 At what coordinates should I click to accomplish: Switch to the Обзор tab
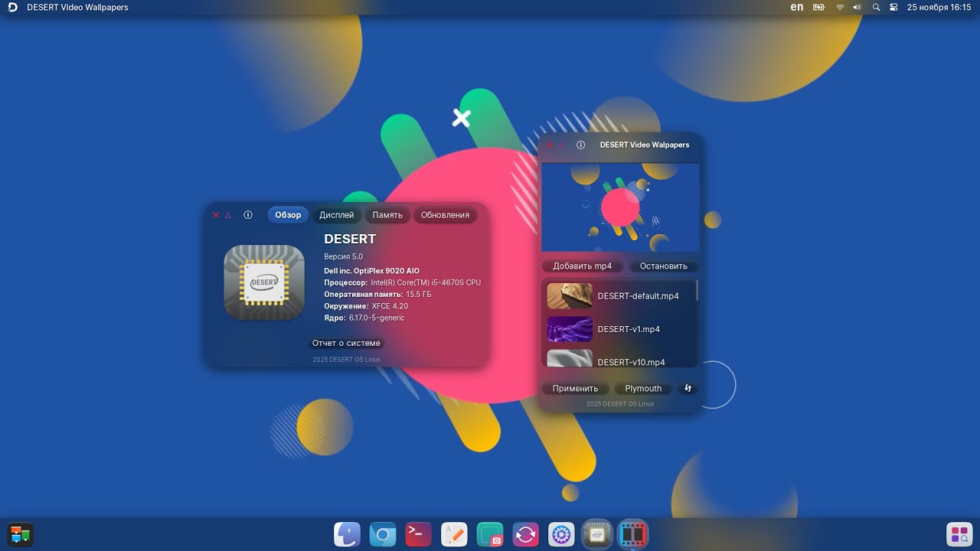coord(288,215)
